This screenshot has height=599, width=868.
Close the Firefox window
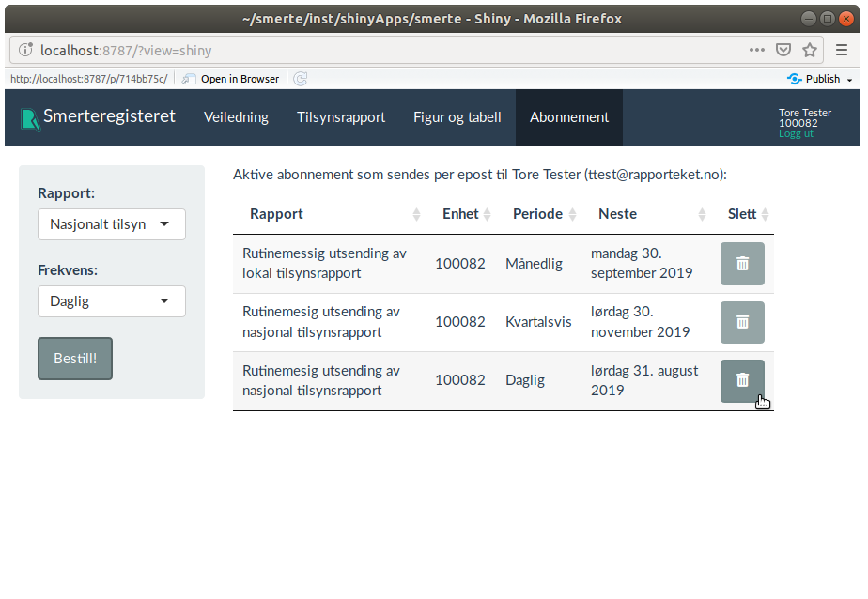point(845,19)
